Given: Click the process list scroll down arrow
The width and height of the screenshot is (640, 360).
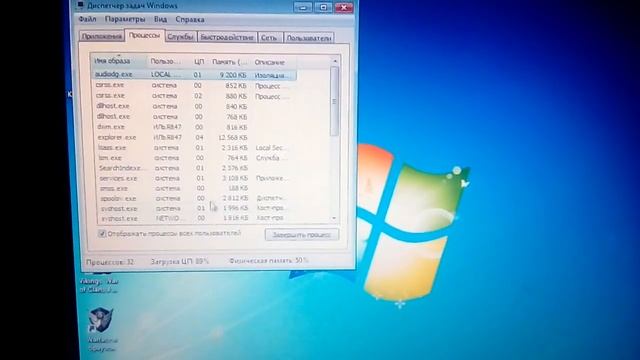Looking at the screenshot, I should 334,218.
